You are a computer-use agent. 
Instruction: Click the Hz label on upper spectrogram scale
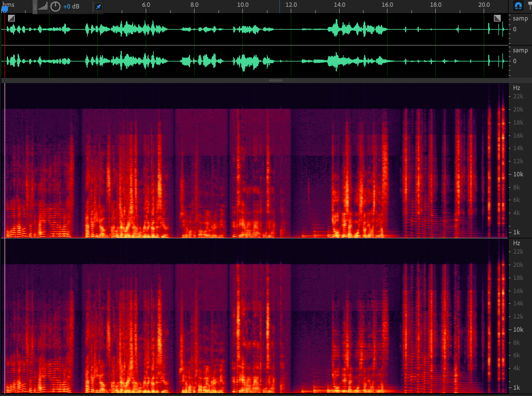[517, 88]
